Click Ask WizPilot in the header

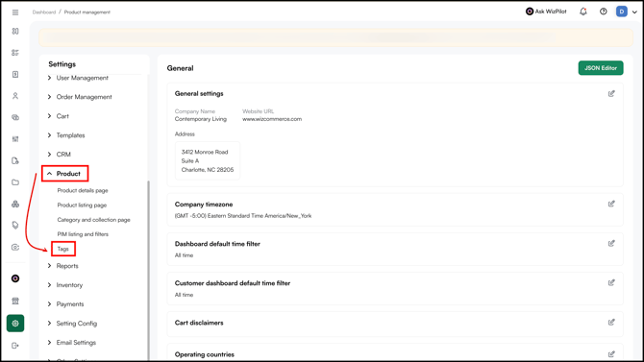pyautogui.click(x=546, y=12)
